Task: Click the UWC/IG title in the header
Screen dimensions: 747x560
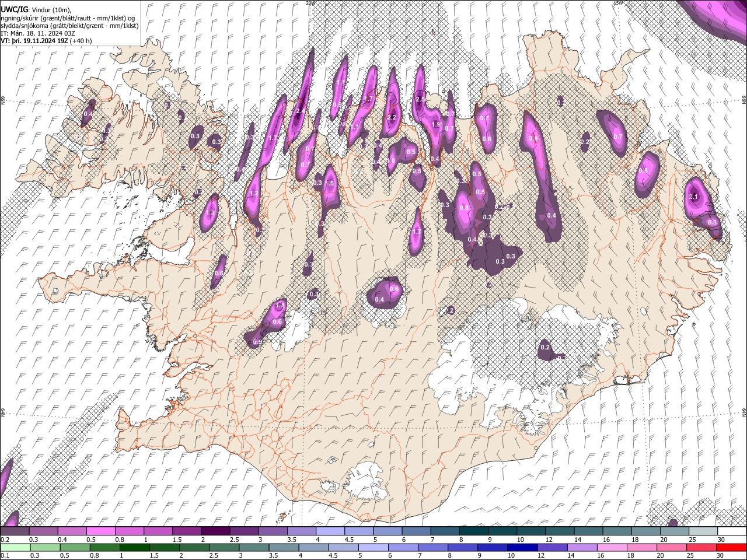Action: pos(13,10)
